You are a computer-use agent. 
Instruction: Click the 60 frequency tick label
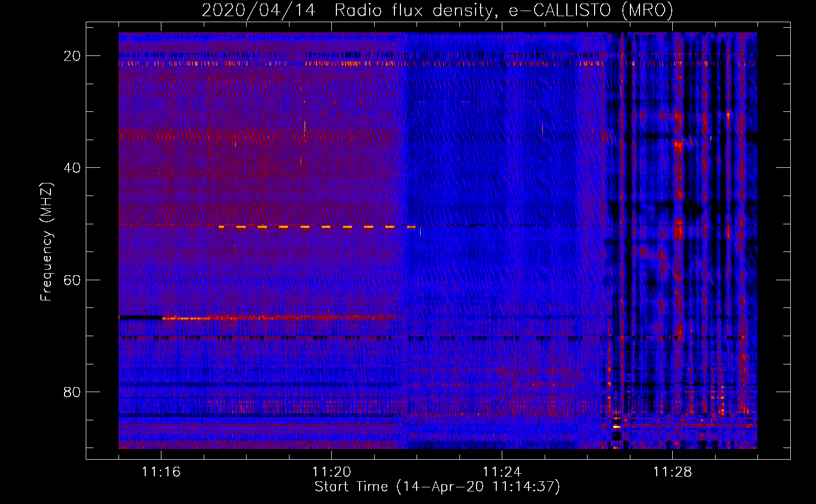(72, 280)
